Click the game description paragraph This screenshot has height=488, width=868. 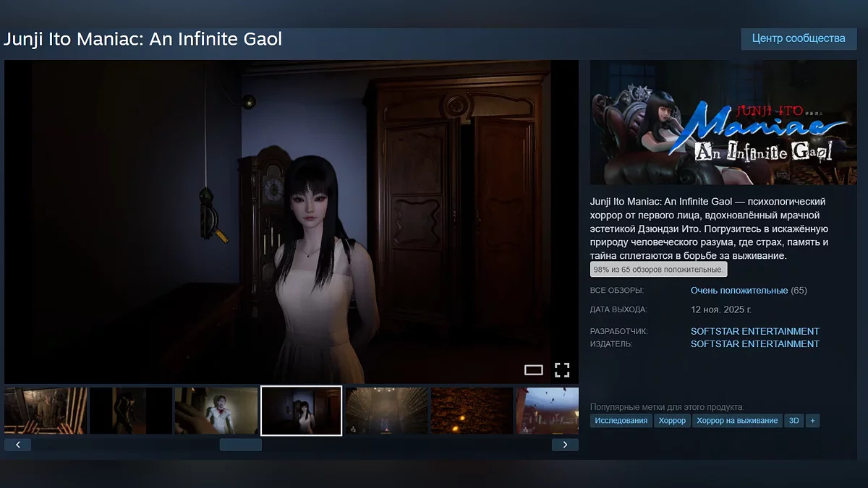(711, 228)
